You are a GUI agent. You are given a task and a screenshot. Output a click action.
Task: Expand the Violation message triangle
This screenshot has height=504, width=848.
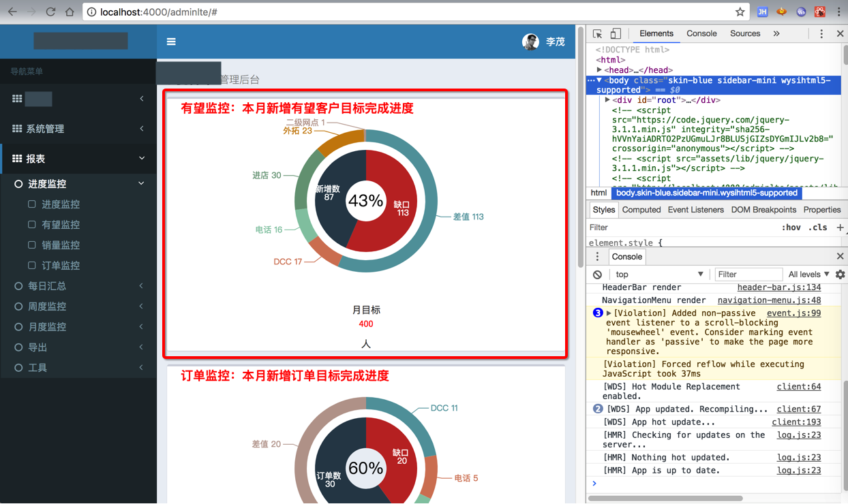(x=609, y=313)
